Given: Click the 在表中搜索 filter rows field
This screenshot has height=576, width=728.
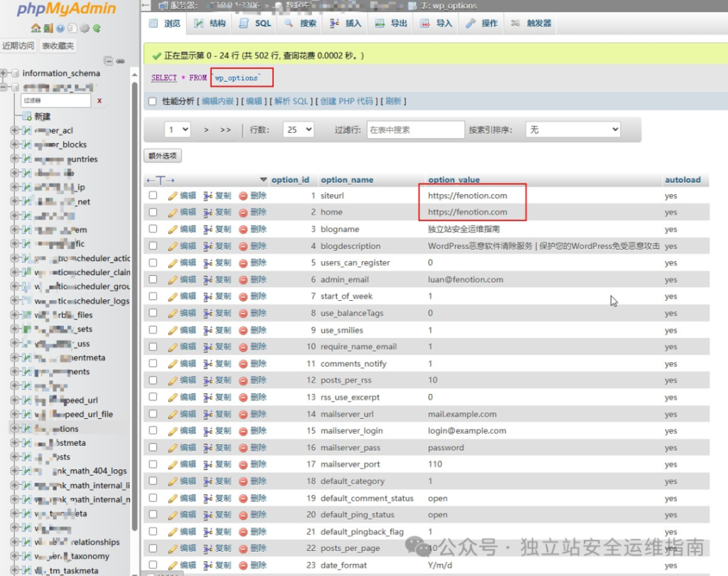Looking at the screenshot, I should click(415, 129).
